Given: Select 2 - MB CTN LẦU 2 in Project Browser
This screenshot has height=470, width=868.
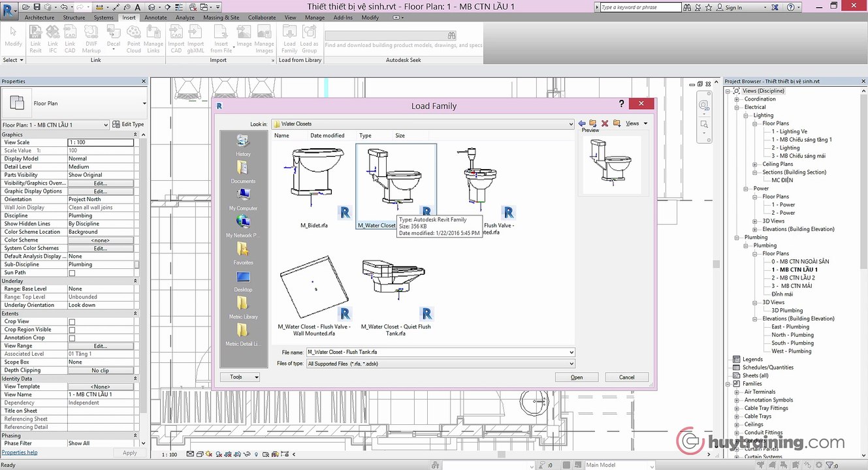Looking at the screenshot, I should coord(793,277).
